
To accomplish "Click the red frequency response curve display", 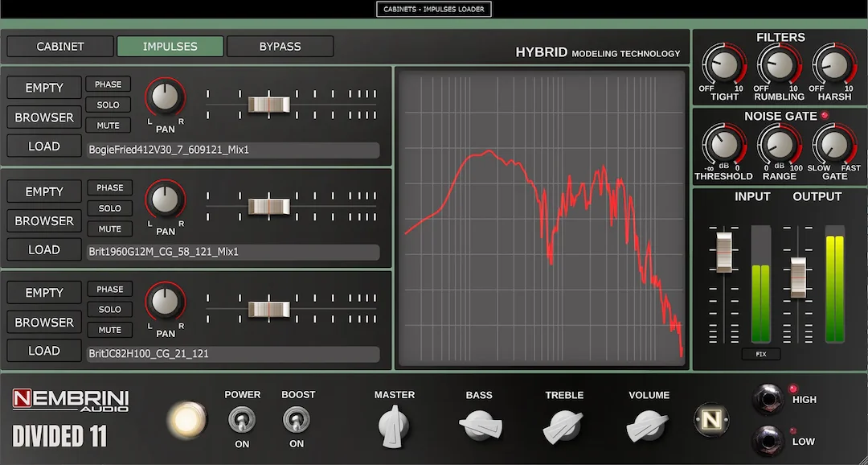I will 542,218.
